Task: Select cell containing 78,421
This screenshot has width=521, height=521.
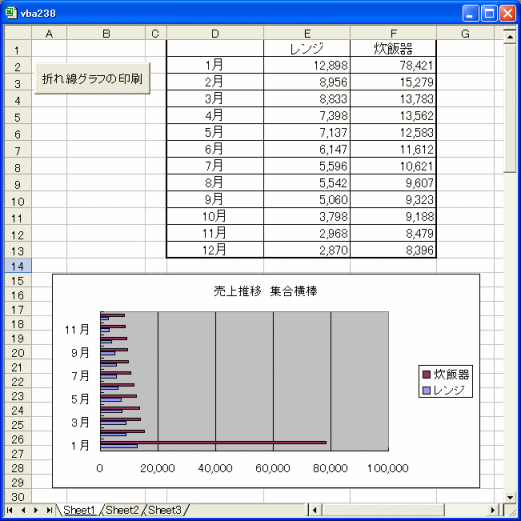Action: click(393, 65)
